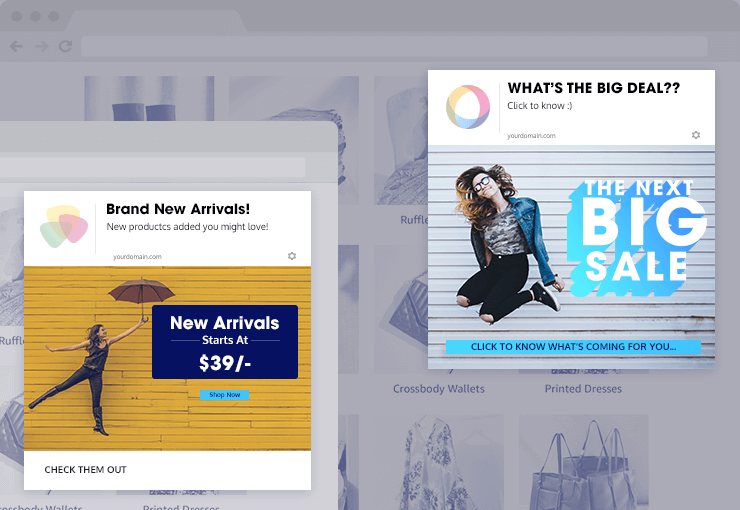
Task: Open the 'Brand New Arrivals!' notification title
Action: [178, 209]
